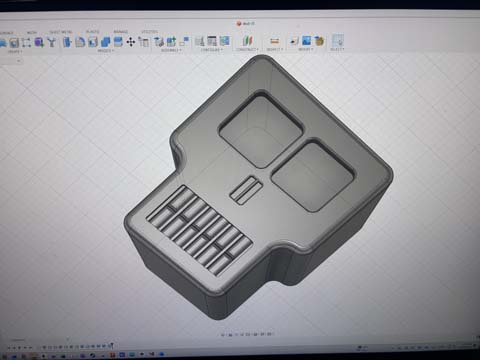Click the As-built Joint icon
Viewport: 480px width, 360px height.
[184, 41]
